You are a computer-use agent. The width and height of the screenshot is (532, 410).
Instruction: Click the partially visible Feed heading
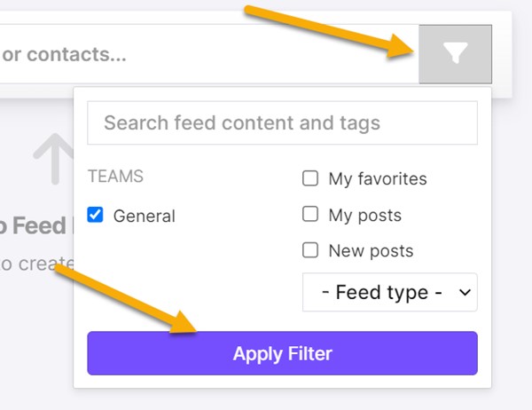[34, 226]
